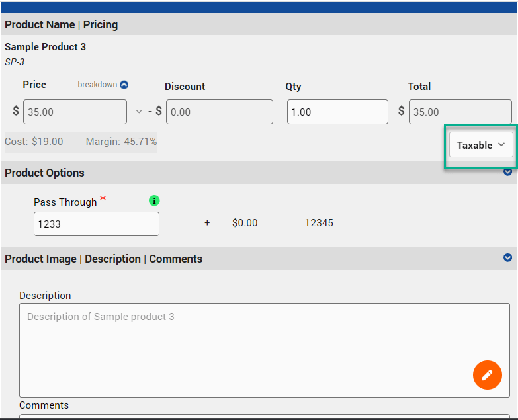Click the Price input field
518x420 pixels.
[75, 112]
